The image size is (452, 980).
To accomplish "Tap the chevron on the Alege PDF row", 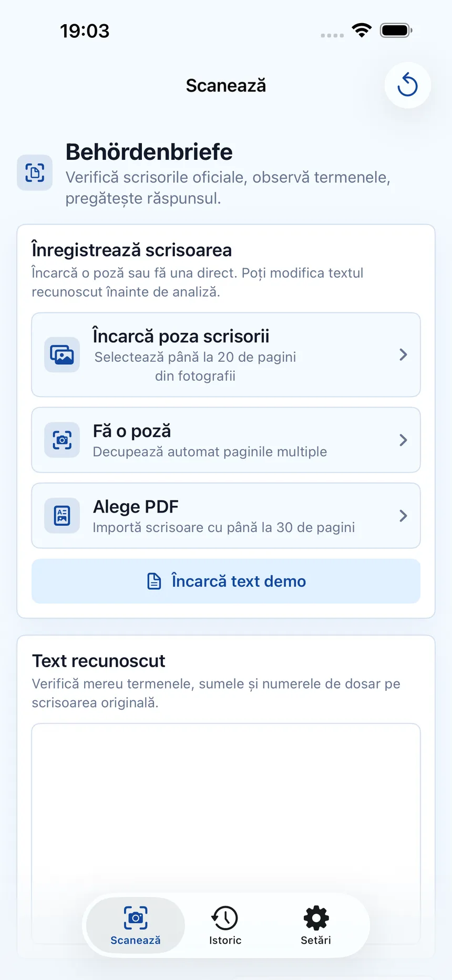I will point(403,516).
